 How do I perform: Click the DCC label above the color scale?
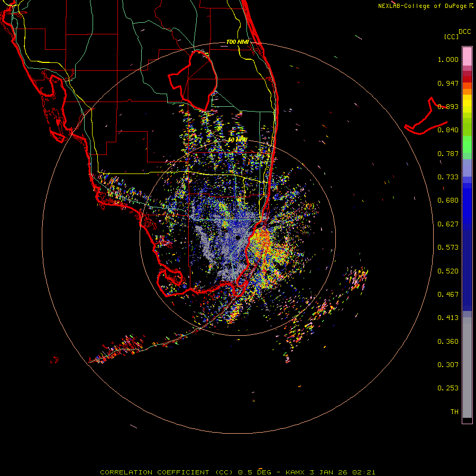point(464,32)
